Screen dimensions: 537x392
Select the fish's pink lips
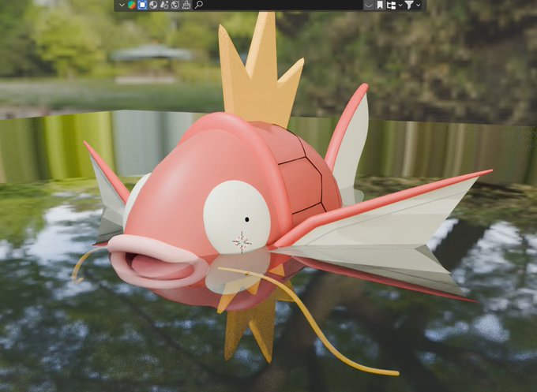[x=157, y=262]
